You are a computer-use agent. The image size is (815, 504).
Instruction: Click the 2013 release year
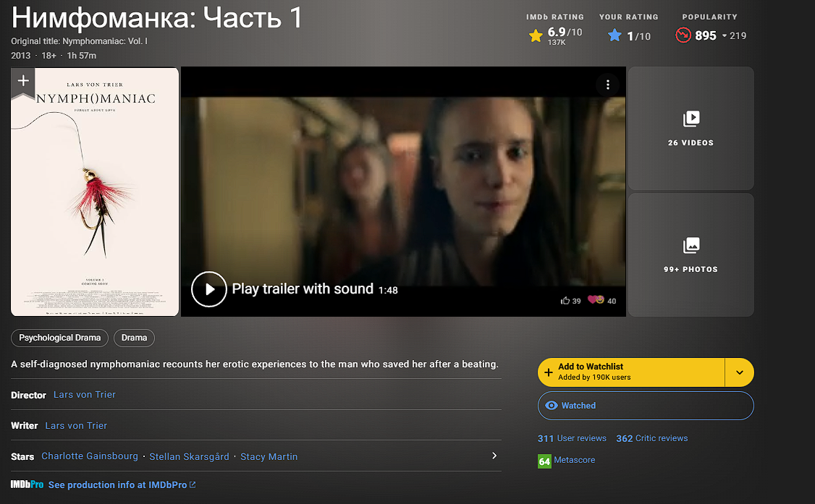(21, 56)
